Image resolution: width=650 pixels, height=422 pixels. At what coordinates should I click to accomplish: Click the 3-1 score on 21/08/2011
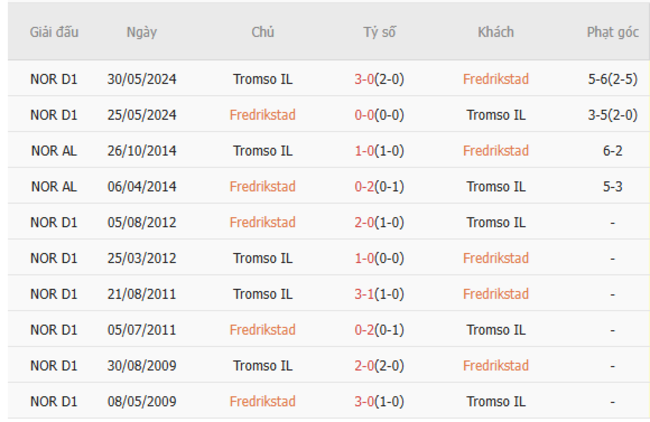pos(366,294)
